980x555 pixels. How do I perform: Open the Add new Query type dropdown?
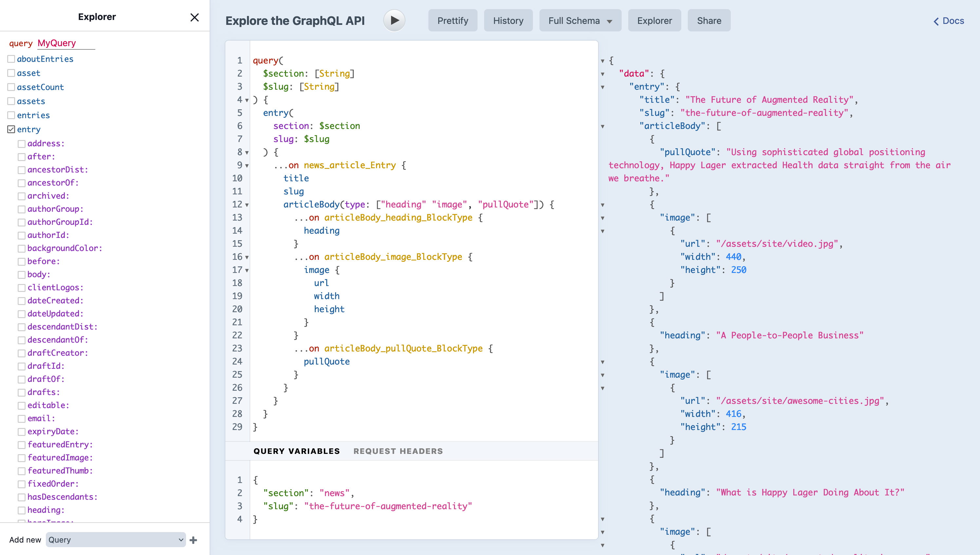coord(116,540)
